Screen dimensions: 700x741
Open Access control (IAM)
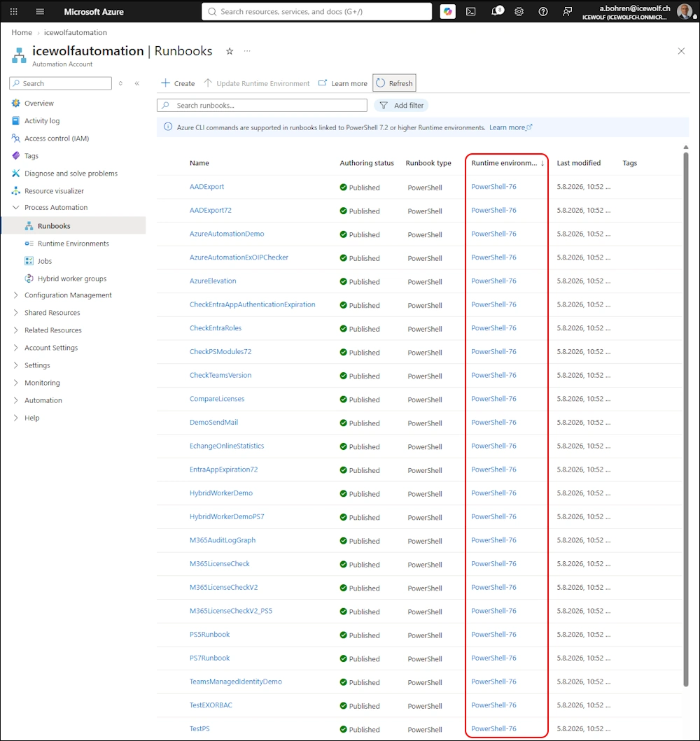(56, 138)
